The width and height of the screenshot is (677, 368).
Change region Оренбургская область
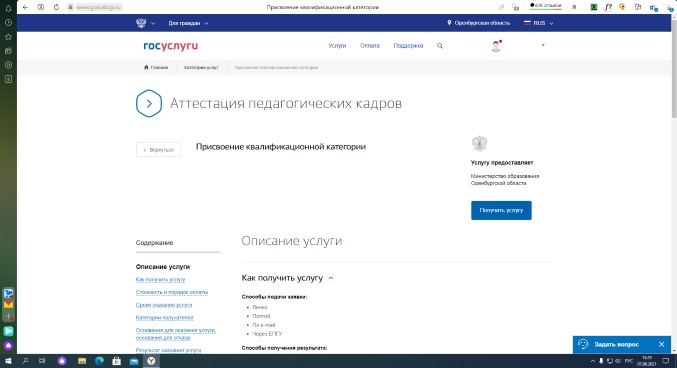478,23
